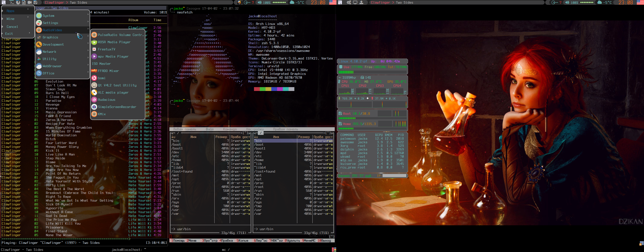
Task: Expand the Apps submenu
Action: 18,11
